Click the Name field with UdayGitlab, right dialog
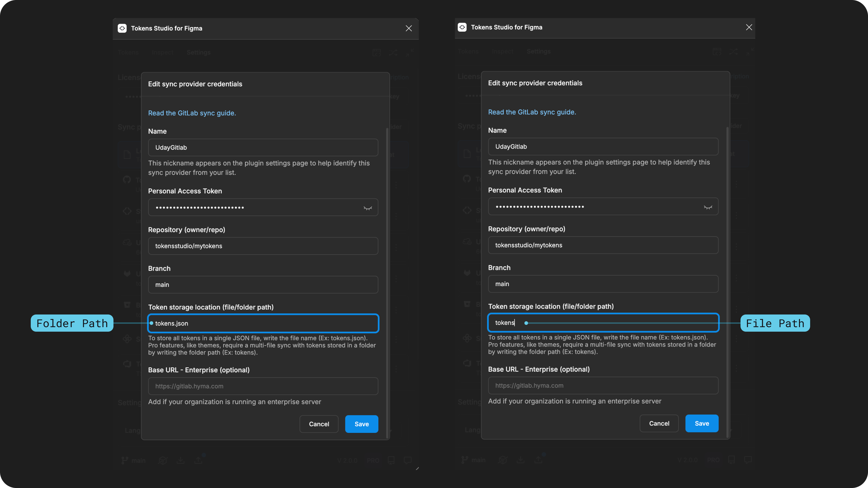Image resolution: width=868 pixels, height=488 pixels. pos(603,146)
